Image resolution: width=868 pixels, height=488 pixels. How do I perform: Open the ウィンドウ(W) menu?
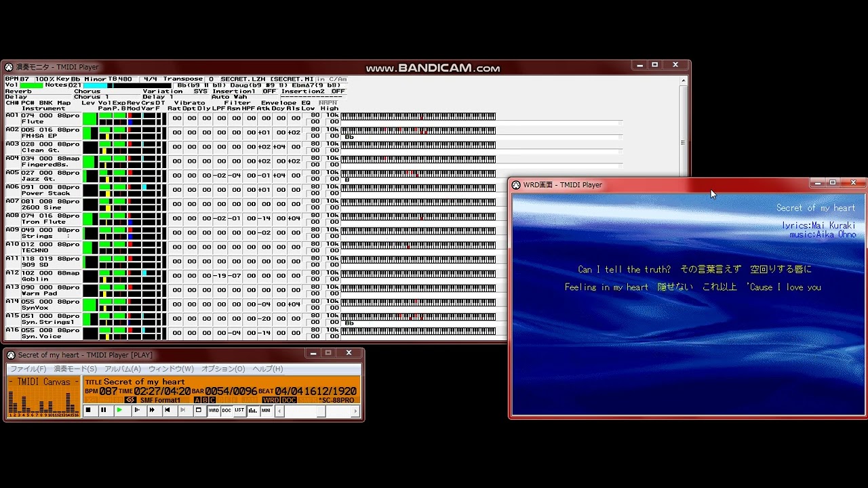171,369
